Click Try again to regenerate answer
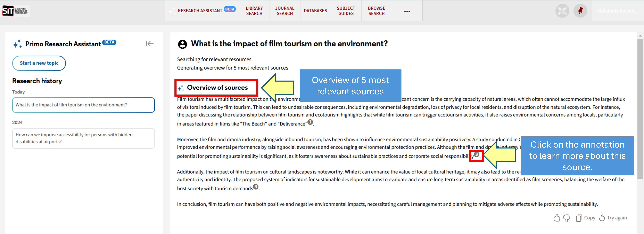 (613, 218)
